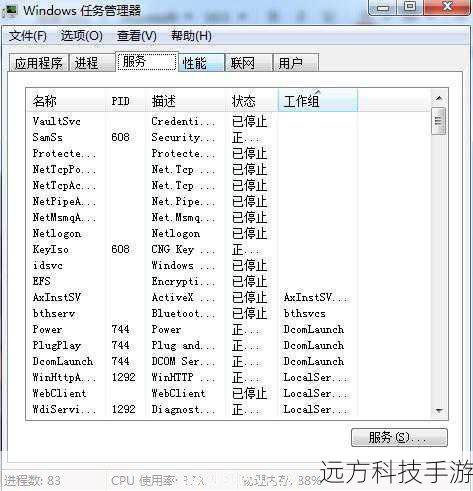Select the AxInstSV service name
The width and height of the screenshot is (473, 491).
(57, 297)
